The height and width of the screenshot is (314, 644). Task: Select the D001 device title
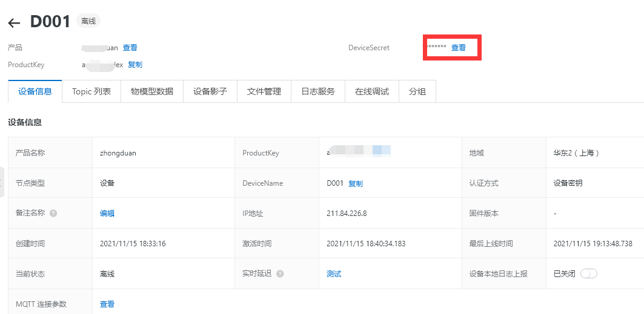(50, 21)
